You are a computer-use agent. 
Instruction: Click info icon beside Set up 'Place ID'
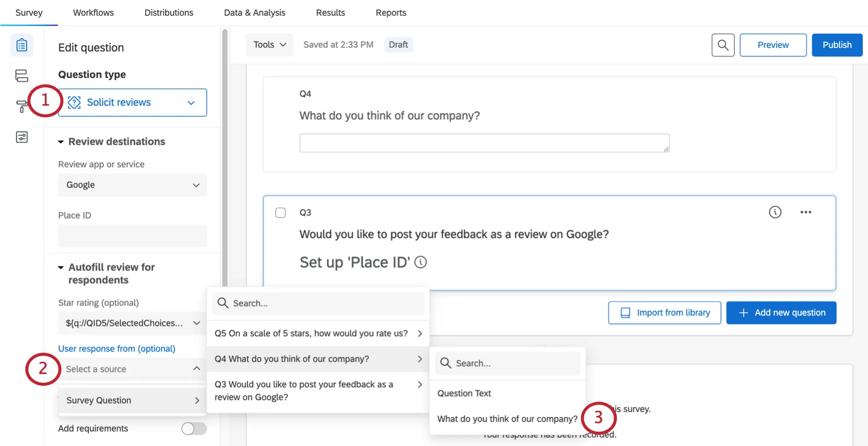[420, 262]
